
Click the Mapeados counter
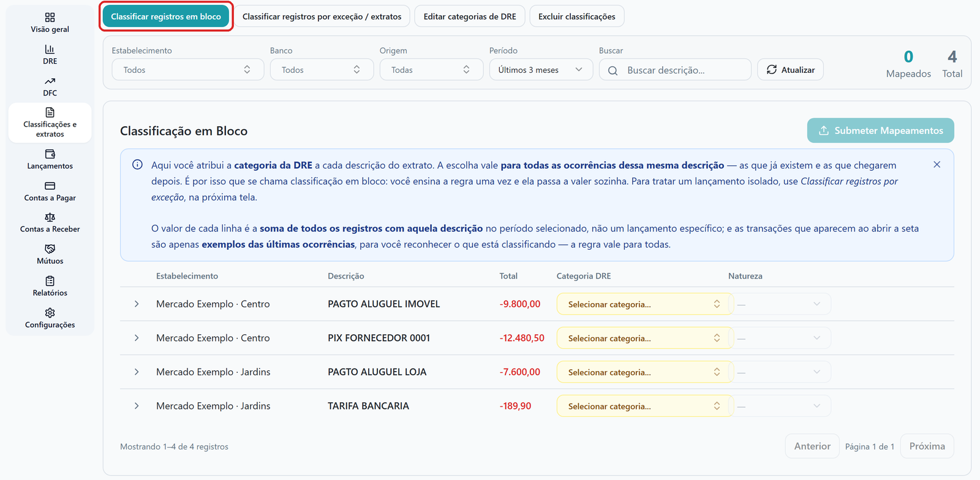[908, 64]
